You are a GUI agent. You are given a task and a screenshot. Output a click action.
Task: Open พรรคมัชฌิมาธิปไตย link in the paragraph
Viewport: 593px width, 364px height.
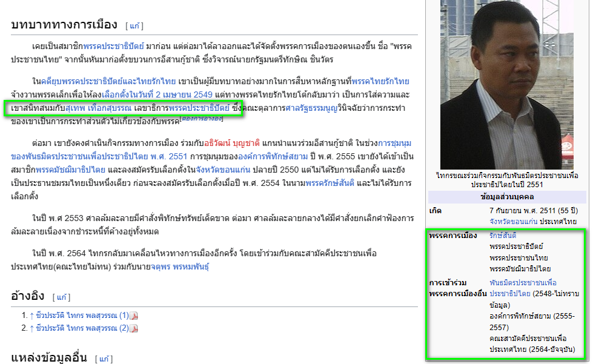click(x=70, y=170)
